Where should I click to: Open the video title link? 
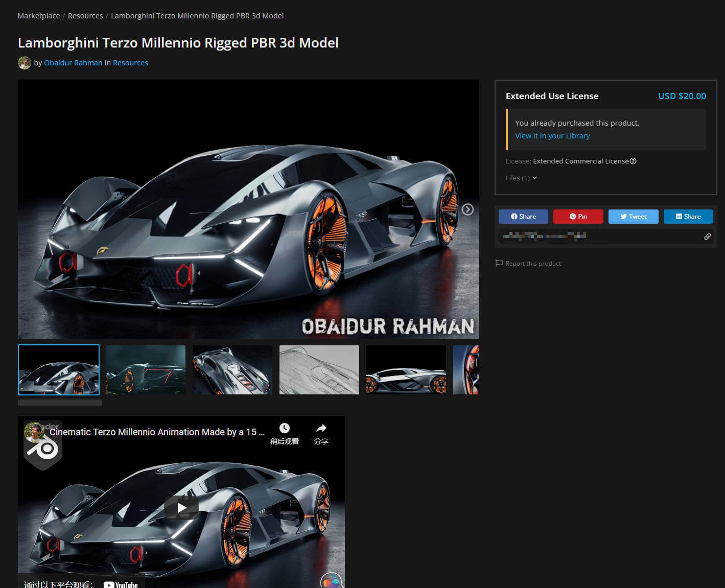(x=157, y=432)
